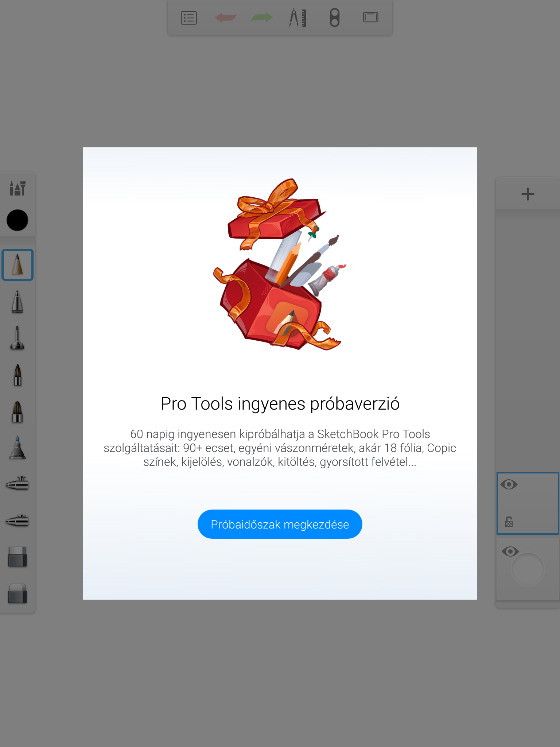Click the Pro Tools ingyenes próbaverzió heading
This screenshot has height=747, width=560.
tap(280, 404)
